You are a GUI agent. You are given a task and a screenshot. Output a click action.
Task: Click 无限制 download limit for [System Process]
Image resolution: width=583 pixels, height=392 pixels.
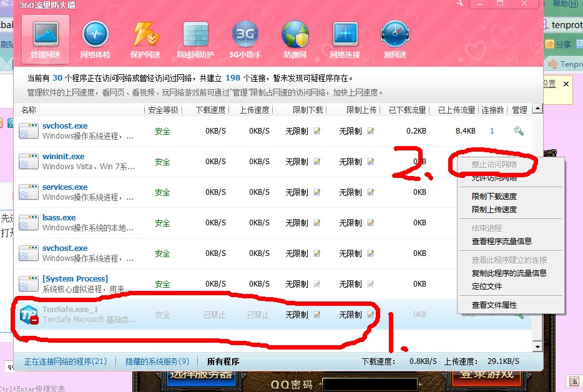(x=296, y=284)
